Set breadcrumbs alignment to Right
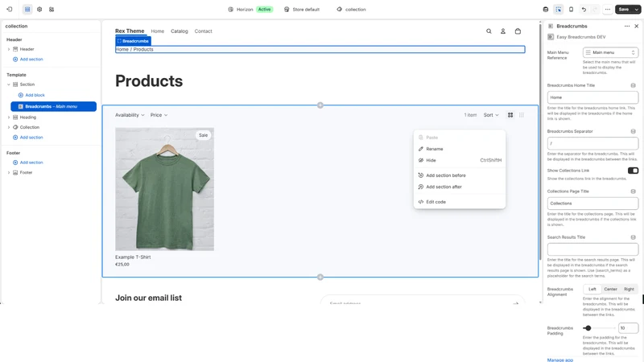Image resolution: width=644 pixels, height=362 pixels. pyautogui.click(x=629, y=289)
